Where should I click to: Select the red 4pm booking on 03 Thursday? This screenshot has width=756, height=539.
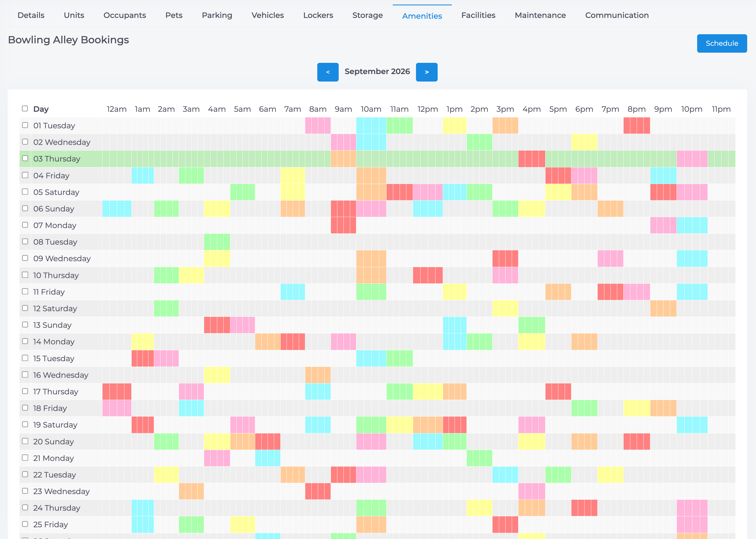coord(532,159)
